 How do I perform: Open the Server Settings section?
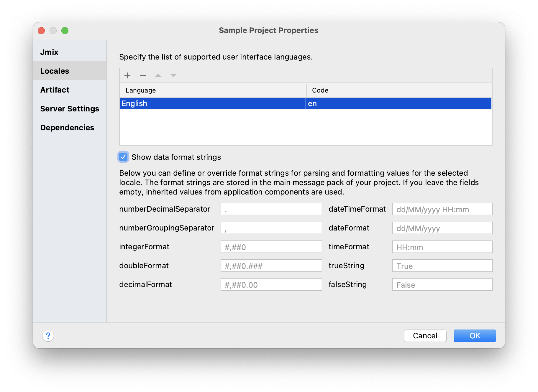coord(70,108)
